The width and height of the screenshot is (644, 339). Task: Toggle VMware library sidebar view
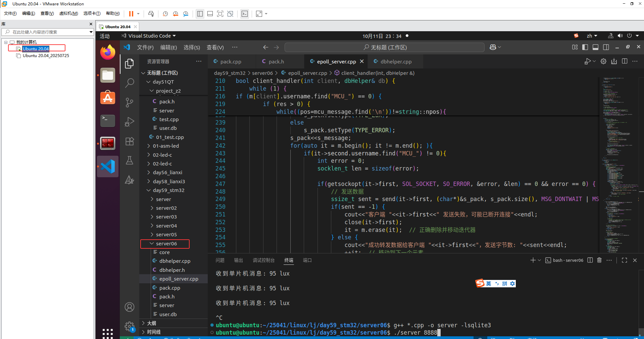pyautogui.click(x=200, y=14)
